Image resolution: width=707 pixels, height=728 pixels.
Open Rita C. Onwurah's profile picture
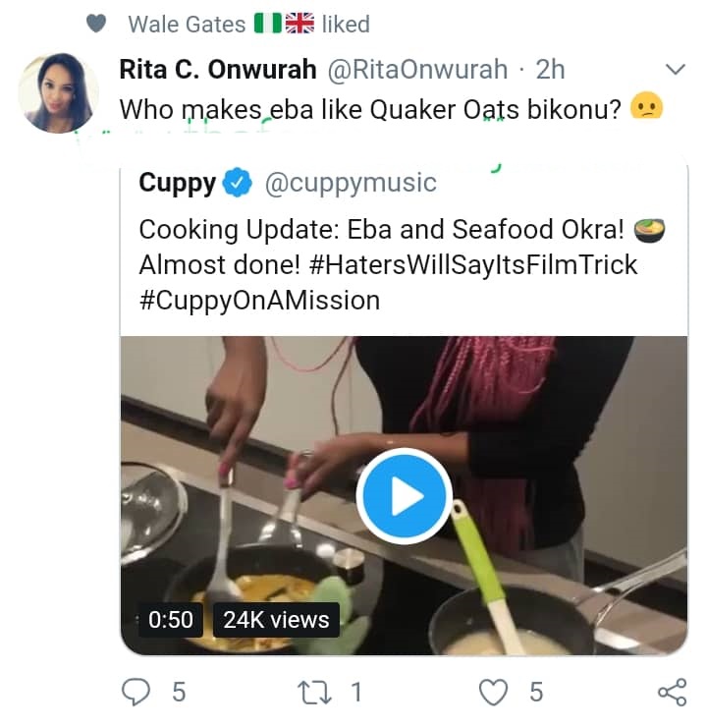pos(57,92)
